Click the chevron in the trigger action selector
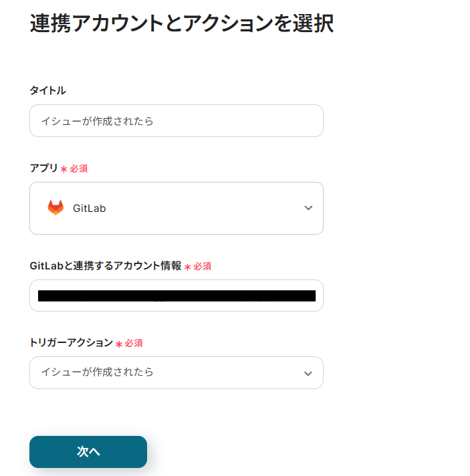The height and width of the screenshot is (476, 470). [308, 373]
